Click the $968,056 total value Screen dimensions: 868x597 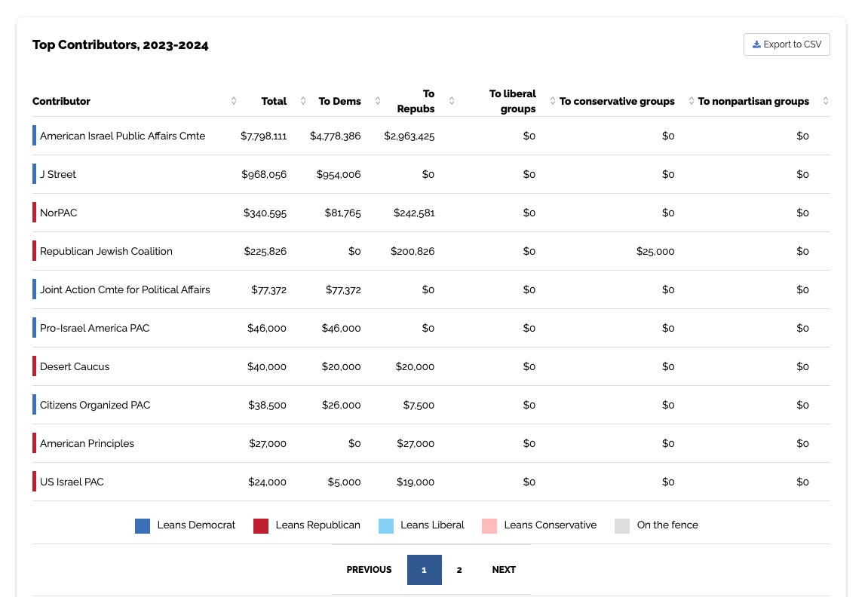point(264,174)
